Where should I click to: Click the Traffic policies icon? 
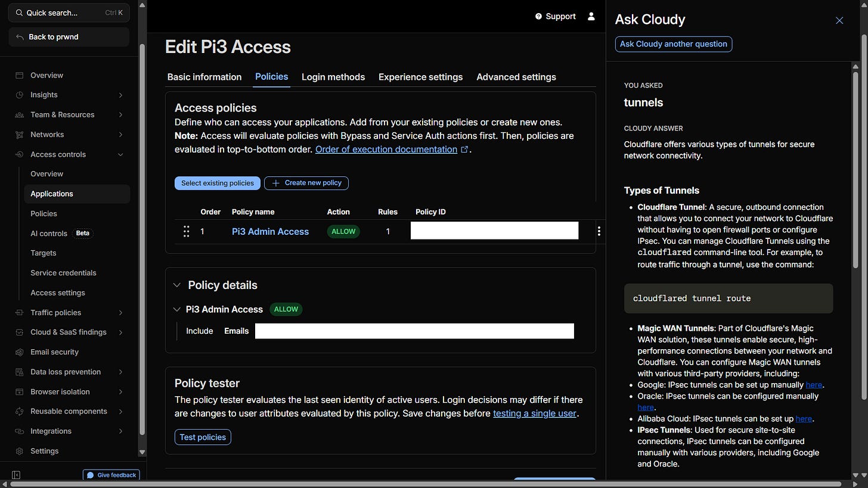point(19,312)
